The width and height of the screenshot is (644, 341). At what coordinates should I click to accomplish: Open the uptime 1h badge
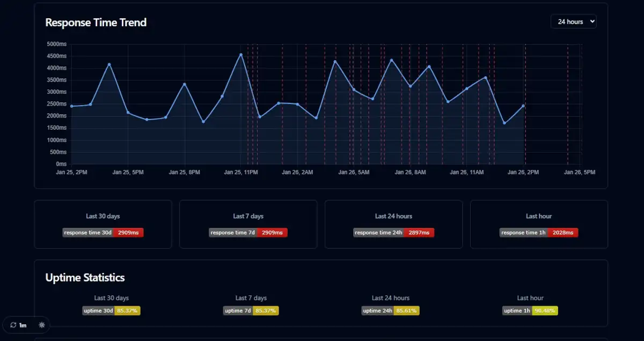point(530,310)
